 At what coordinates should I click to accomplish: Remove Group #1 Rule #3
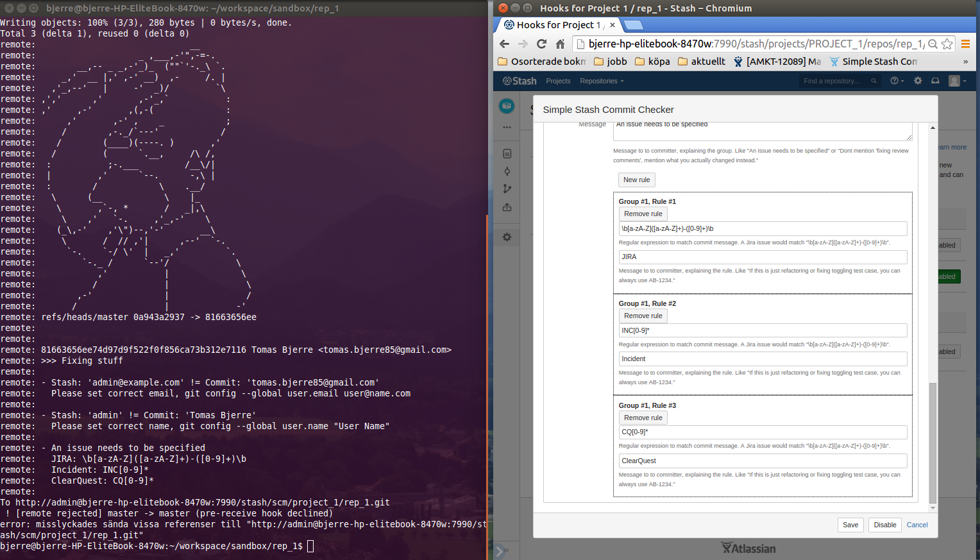click(x=643, y=418)
